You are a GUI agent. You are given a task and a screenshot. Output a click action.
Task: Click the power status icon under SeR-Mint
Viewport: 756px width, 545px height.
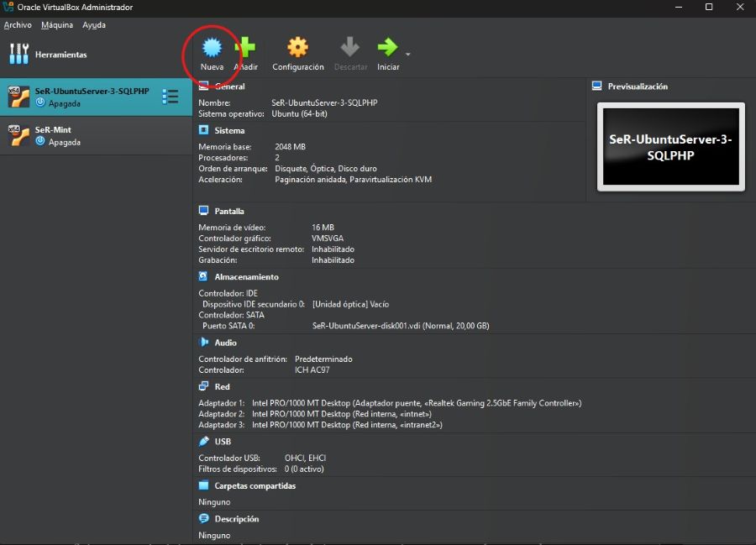coord(40,141)
